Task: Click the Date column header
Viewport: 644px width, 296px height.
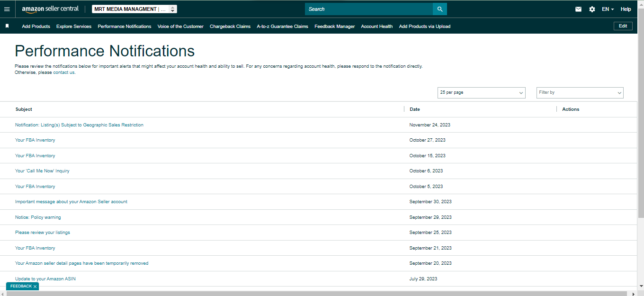Action: (x=415, y=109)
